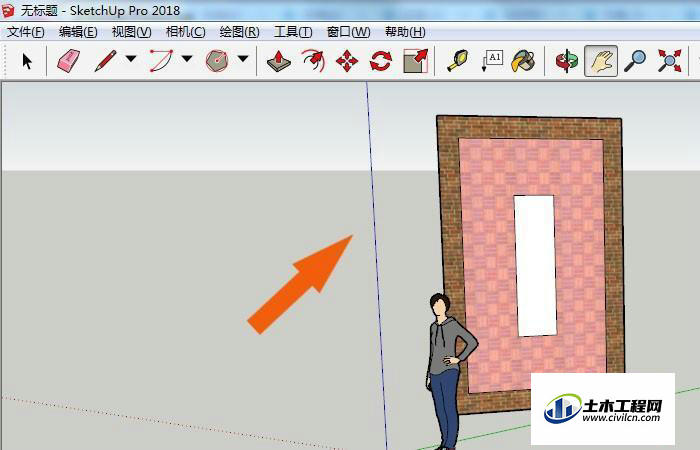Pick the Tape Measure tool
Image resolution: width=700 pixels, height=450 pixels.
pos(458,61)
